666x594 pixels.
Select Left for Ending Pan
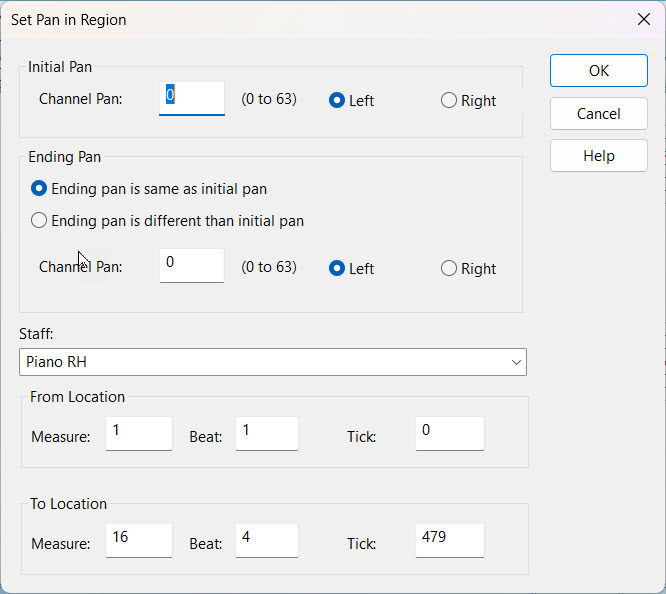[x=337, y=268]
